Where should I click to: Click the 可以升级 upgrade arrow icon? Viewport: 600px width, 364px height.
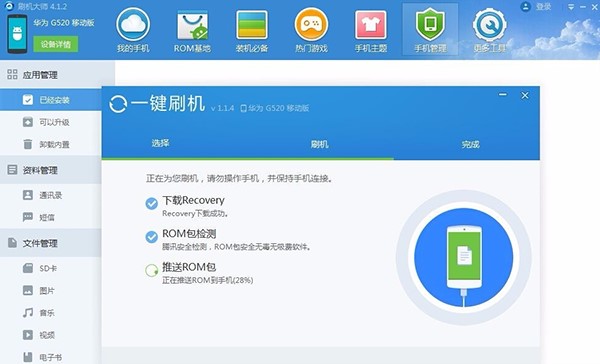tap(28, 122)
